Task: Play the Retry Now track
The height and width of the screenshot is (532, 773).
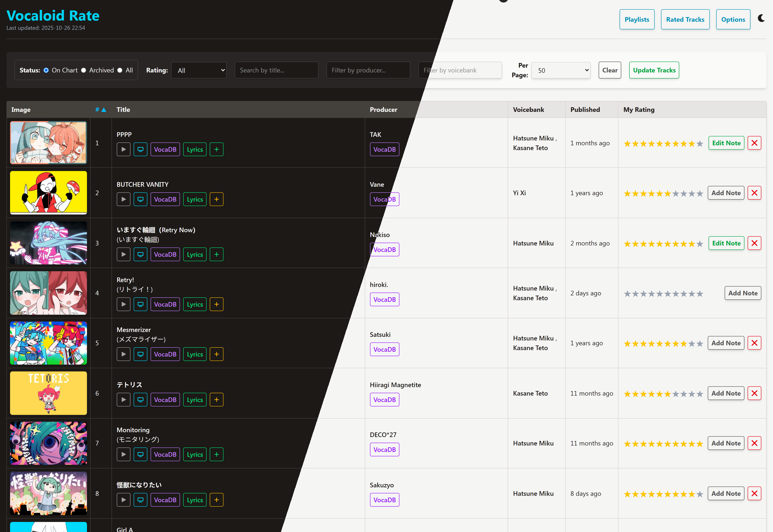Action: tap(123, 254)
